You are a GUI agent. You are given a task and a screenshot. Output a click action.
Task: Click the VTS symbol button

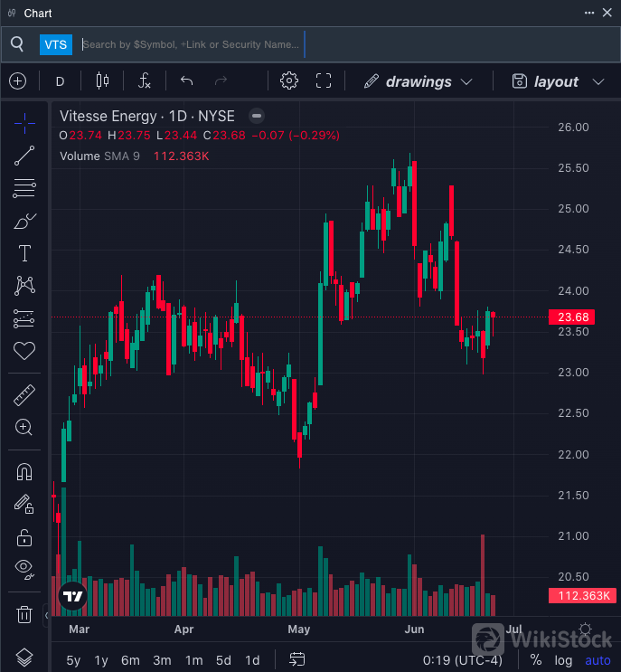(x=55, y=44)
